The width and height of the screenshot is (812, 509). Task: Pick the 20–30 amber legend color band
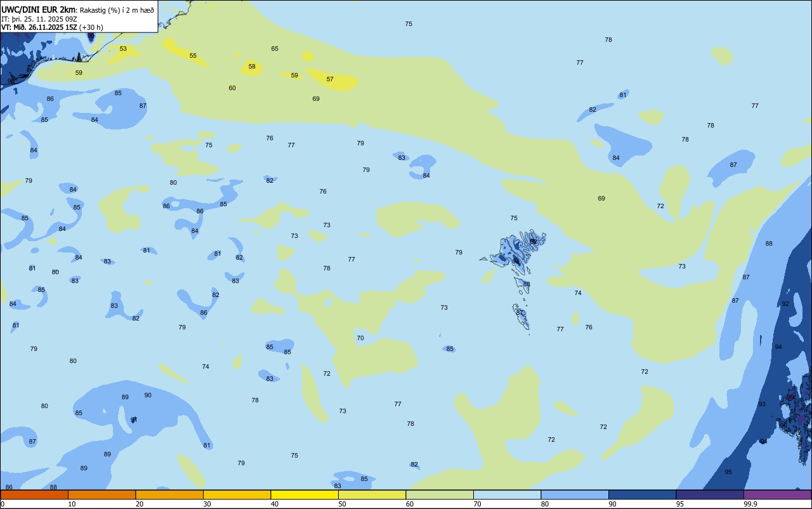tap(169, 494)
